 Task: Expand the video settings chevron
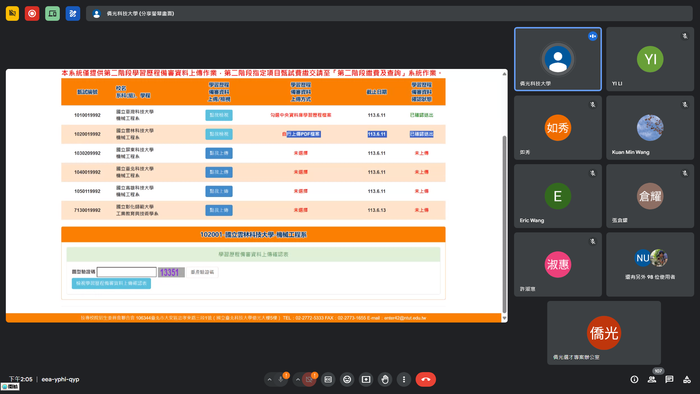pos(298,379)
